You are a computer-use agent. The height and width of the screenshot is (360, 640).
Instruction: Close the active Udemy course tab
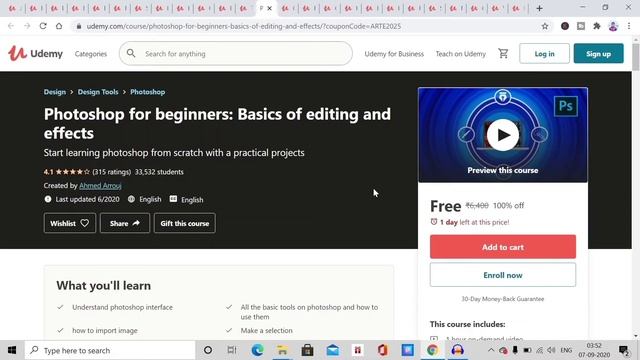tap(269, 8)
